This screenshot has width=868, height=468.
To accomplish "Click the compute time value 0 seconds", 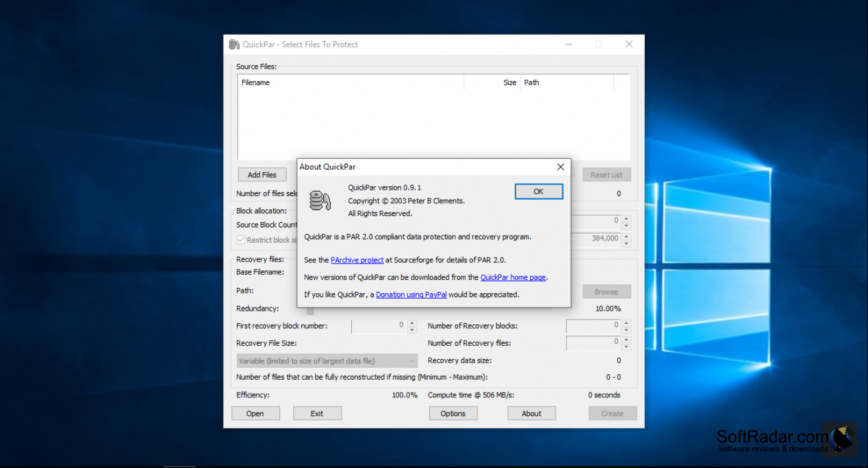I will pos(604,396).
